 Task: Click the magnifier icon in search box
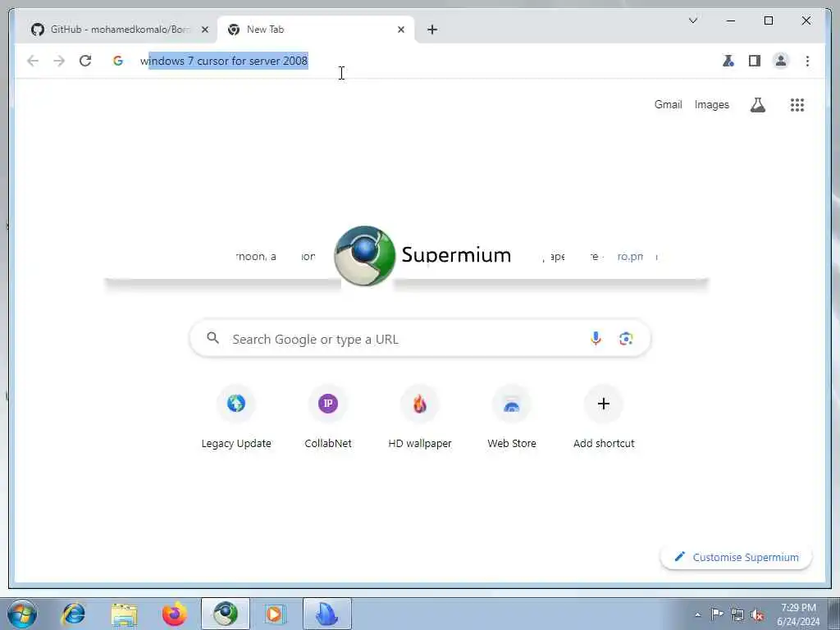(x=212, y=338)
